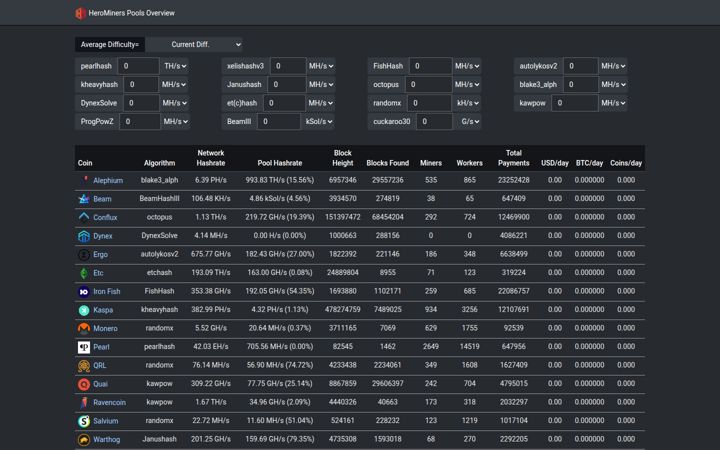Viewport: 720px width, 450px height.
Task: Click the Average Difficulty= label
Action: pos(110,45)
